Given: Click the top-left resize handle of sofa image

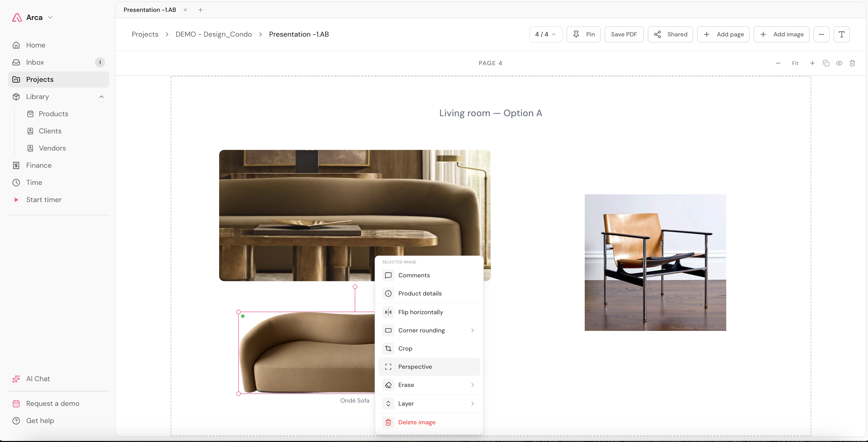Looking at the screenshot, I should click(239, 312).
